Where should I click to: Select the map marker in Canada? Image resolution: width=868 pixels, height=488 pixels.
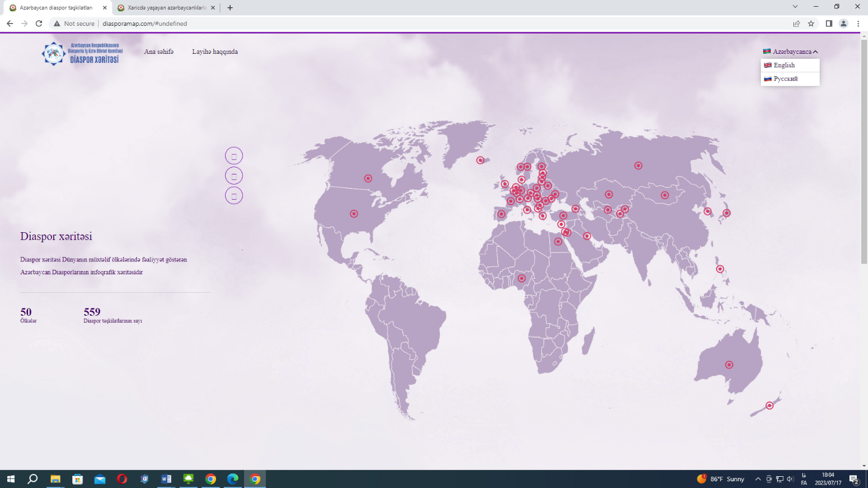click(368, 178)
